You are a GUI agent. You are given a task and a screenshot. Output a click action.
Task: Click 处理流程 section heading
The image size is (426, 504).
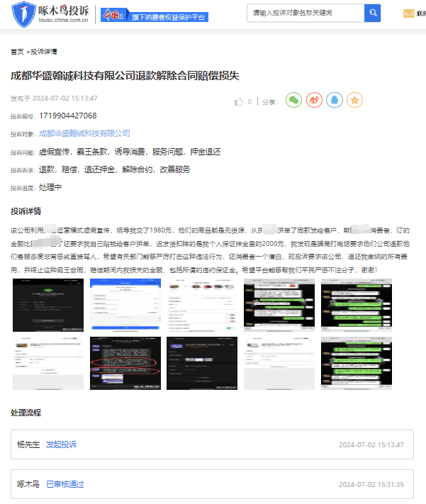tap(26, 413)
